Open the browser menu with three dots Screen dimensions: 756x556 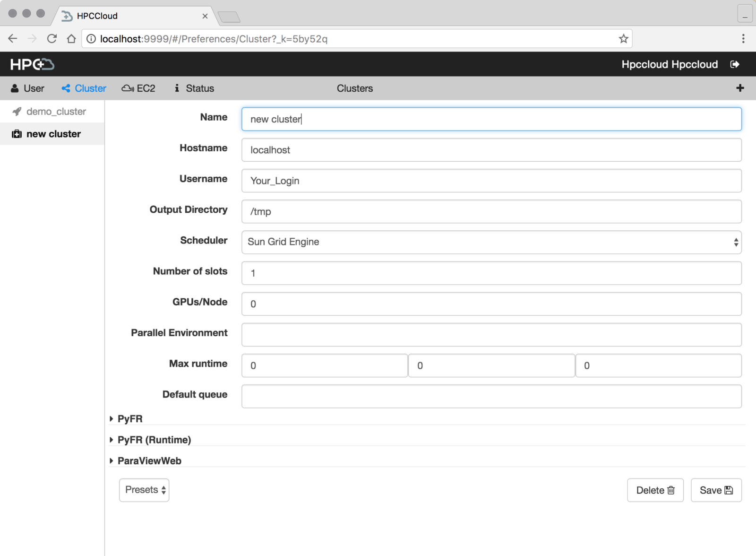pyautogui.click(x=743, y=38)
